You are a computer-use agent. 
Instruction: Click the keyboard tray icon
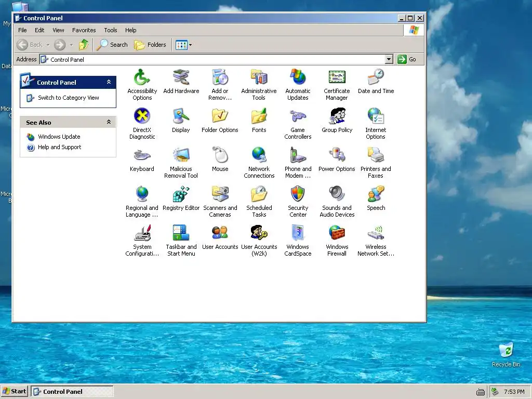tap(480, 392)
